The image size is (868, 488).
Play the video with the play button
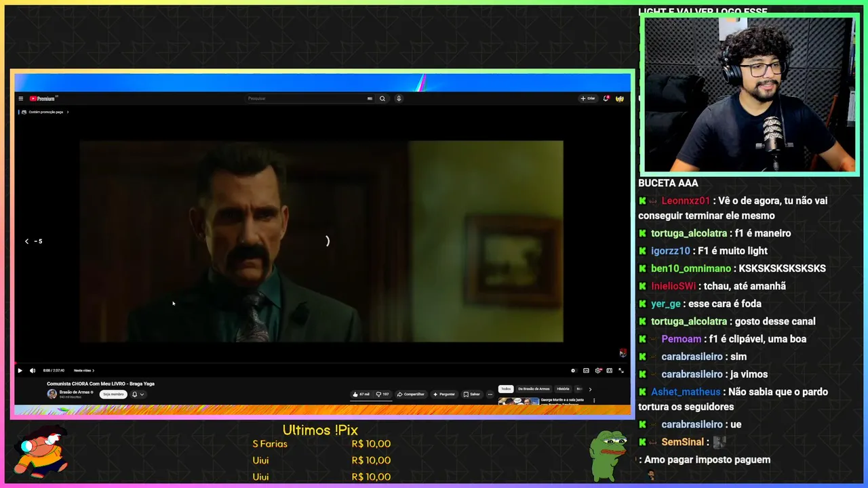click(20, 371)
